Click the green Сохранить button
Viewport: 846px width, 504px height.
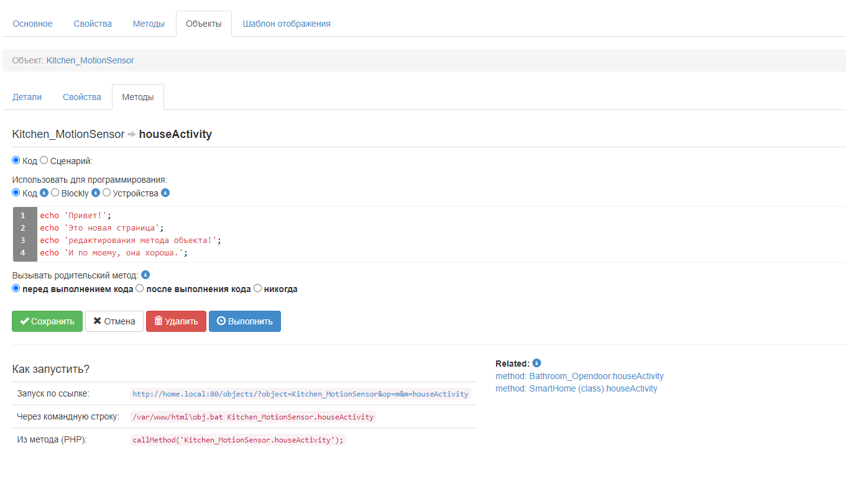[47, 321]
